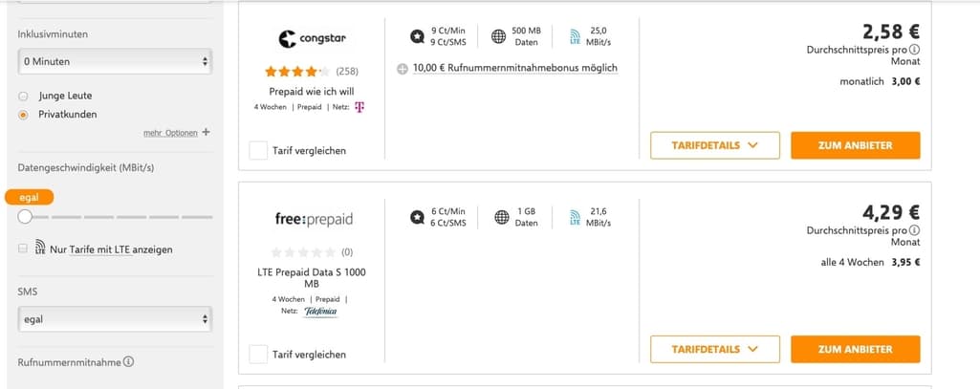Click Zum Anbieter for free:prepaid tariff
The width and height of the screenshot is (980, 389).
point(855,349)
